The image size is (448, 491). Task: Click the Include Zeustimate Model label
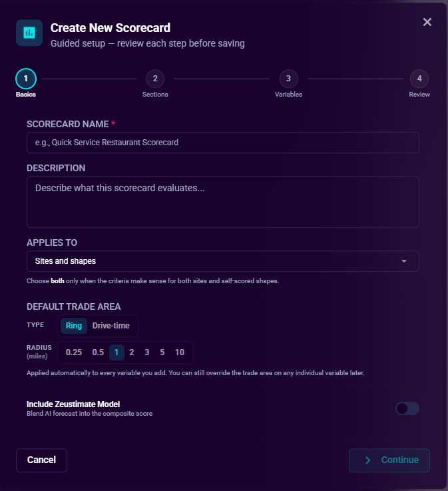point(73,404)
